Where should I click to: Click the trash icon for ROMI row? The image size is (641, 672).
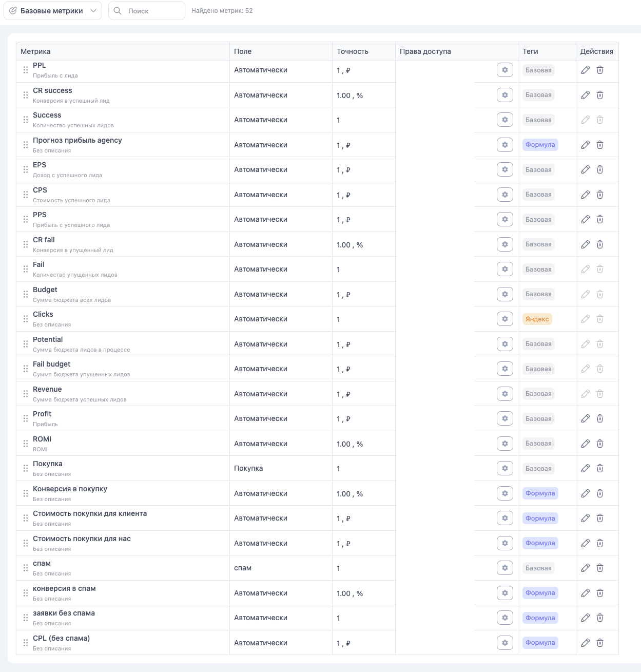click(599, 444)
